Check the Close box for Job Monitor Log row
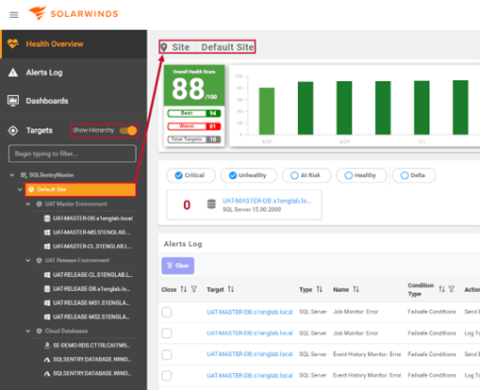Screen dimensions: 480x390 coord(167,333)
